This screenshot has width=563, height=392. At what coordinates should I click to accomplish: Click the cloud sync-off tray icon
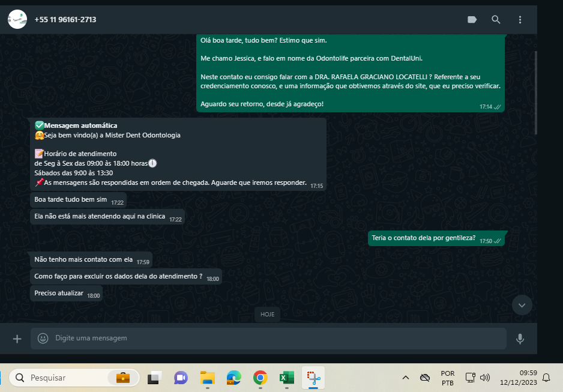425,378
